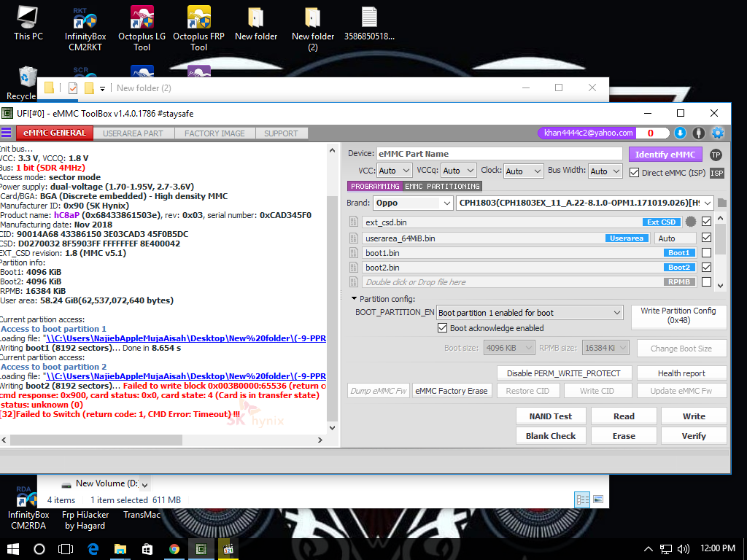The width and height of the screenshot is (747, 560).
Task: Switch to SUPPORT tab
Action: tap(281, 133)
